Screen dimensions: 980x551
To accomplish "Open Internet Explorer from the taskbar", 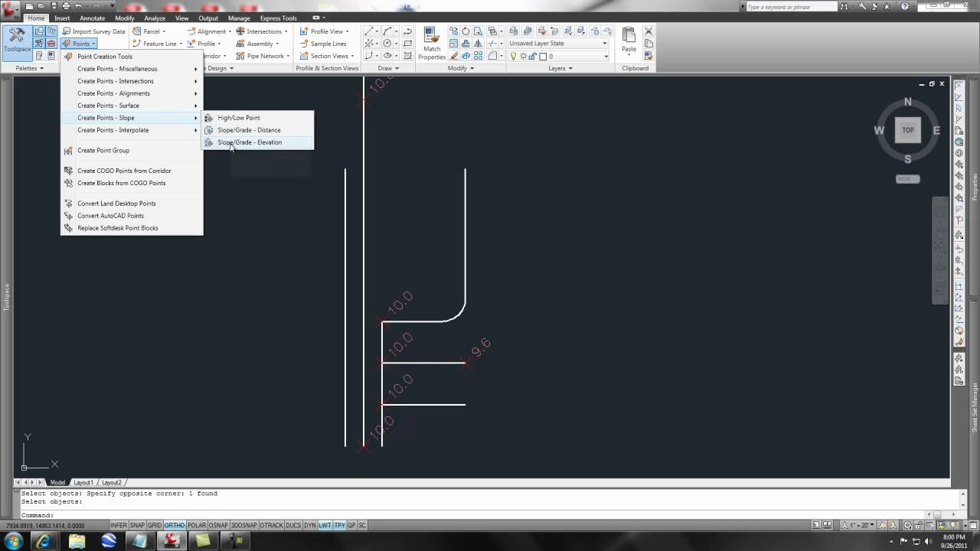I will pyautogui.click(x=44, y=541).
